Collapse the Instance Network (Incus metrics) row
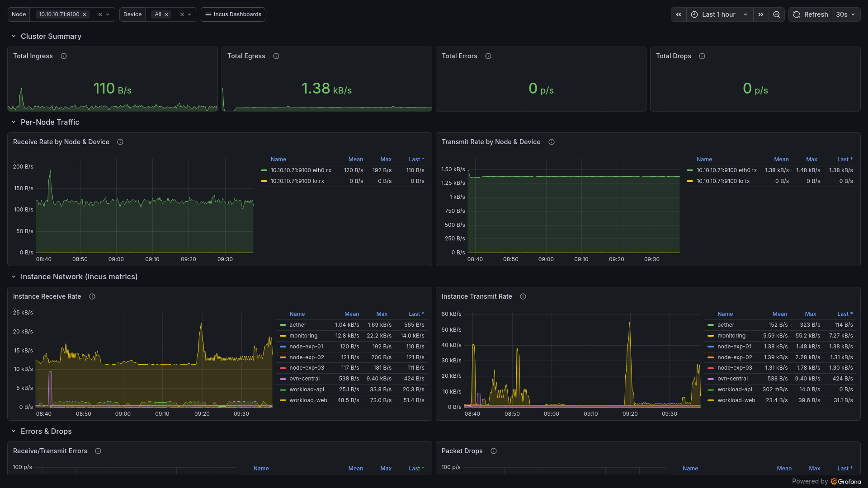Viewport: 868px width, 488px height. tap(14, 277)
